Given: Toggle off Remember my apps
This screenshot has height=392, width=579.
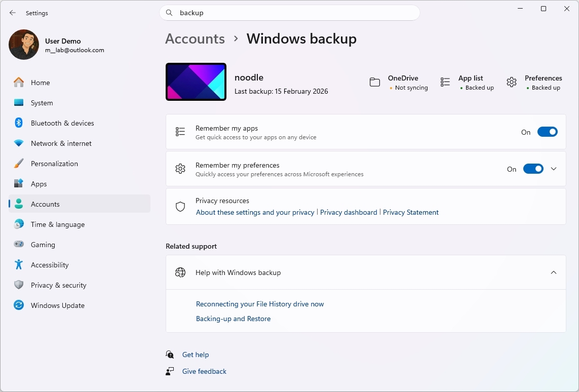Looking at the screenshot, I should tap(548, 132).
